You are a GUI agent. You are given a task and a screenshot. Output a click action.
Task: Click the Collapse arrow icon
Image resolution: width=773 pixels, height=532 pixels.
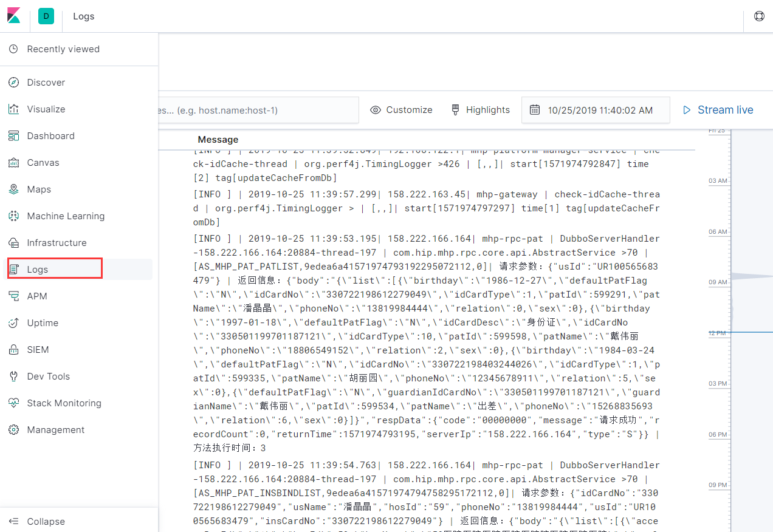pyautogui.click(x=14, y=522)
